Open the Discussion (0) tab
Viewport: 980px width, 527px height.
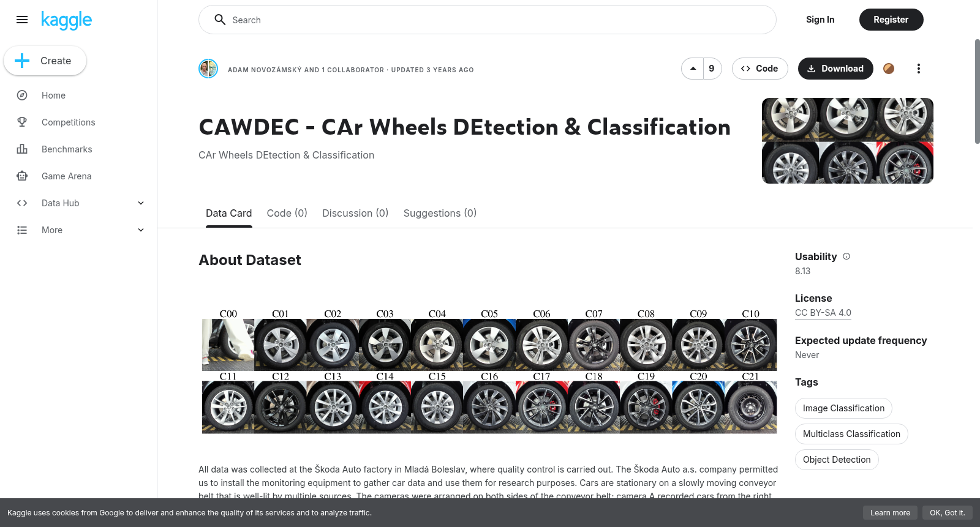pos(355,213)
